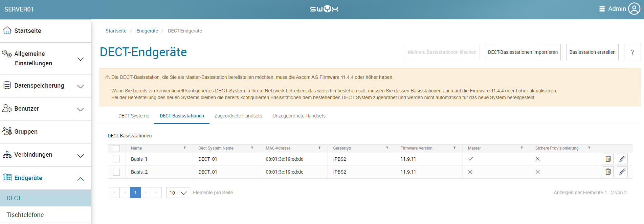Click the delete trash icon for Basis_1
644x224 pixels.
[608, 159]
